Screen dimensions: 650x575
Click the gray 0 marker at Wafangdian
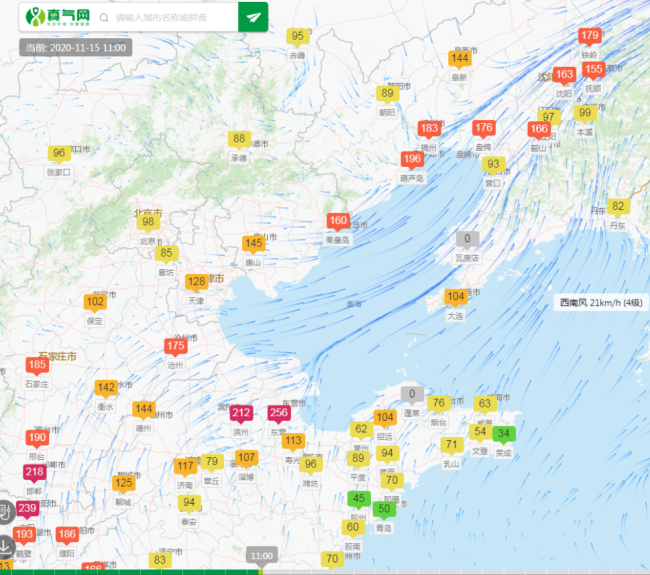point(467,239)
